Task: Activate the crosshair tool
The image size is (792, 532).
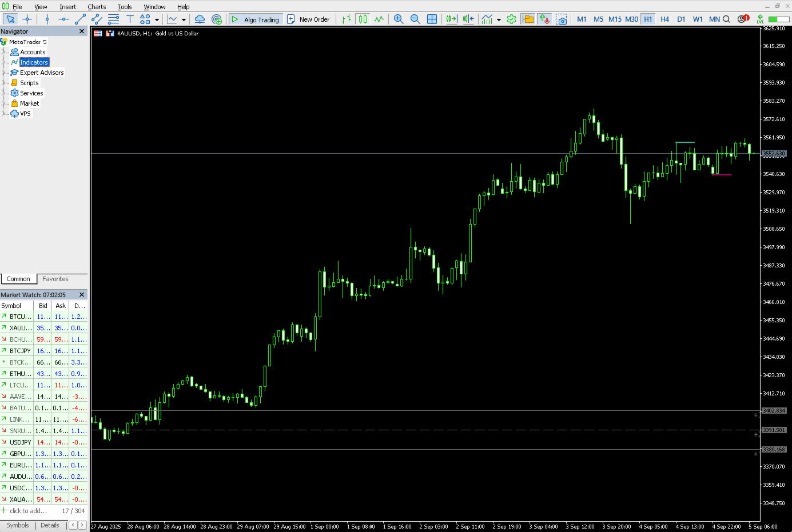Action: [x=27, y=19]
